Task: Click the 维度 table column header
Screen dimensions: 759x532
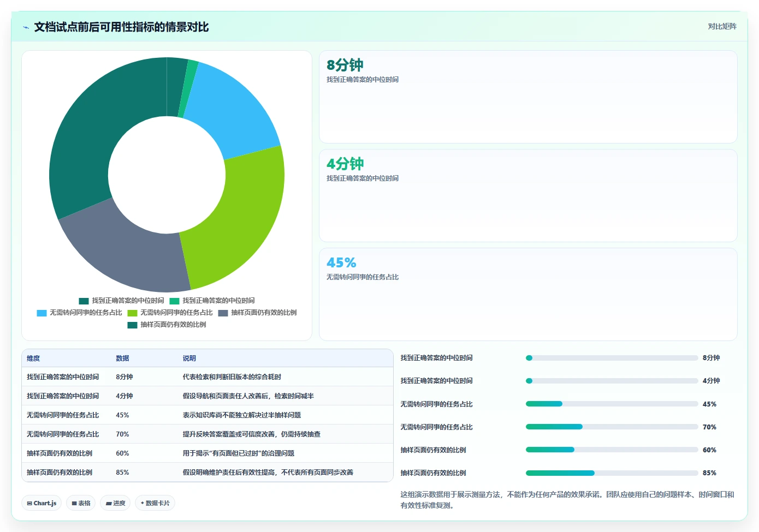Action: tap(33, 358)
